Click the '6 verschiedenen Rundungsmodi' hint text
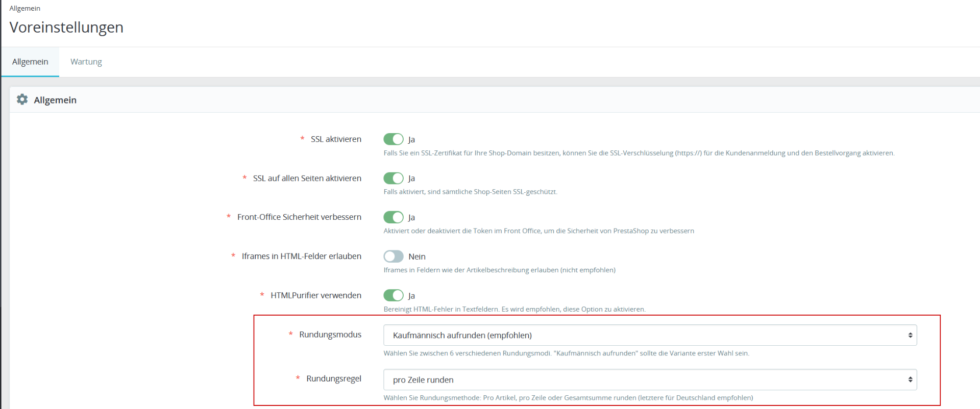 (567, 353)
